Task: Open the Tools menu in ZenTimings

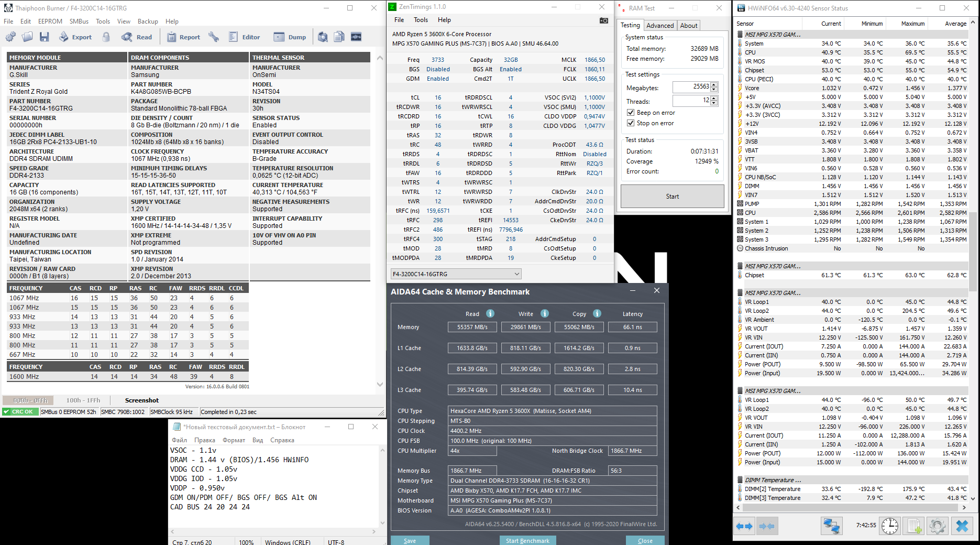Action: (x=421, y=20)
